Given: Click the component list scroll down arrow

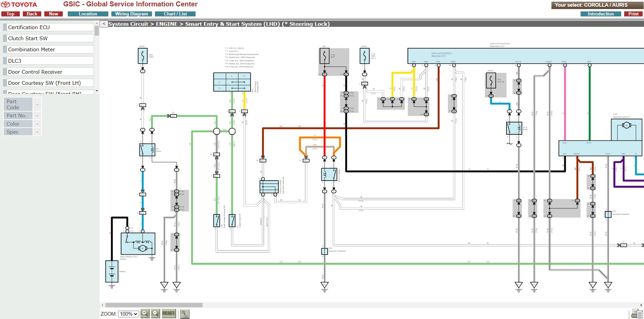Looking at the screenshot, I should click(x=97, y=91).
